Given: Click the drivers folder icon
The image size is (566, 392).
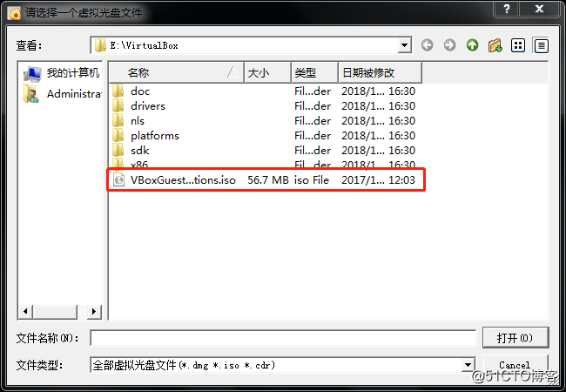Looking at the screenshot, I should pos(118,105).
